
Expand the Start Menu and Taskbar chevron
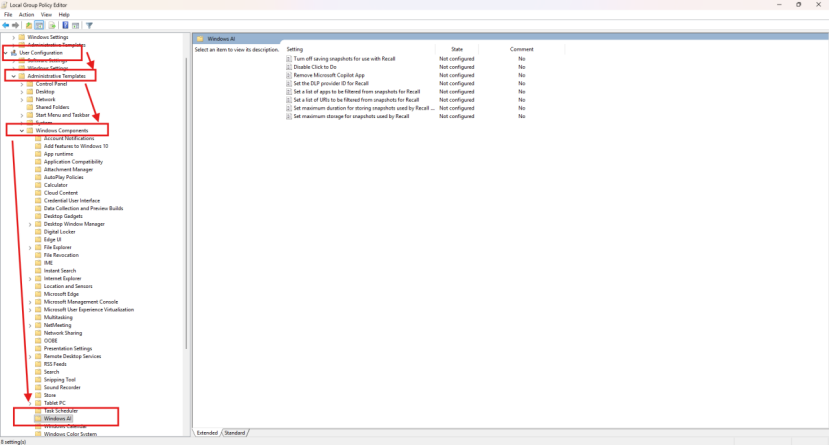pos(22,115)
